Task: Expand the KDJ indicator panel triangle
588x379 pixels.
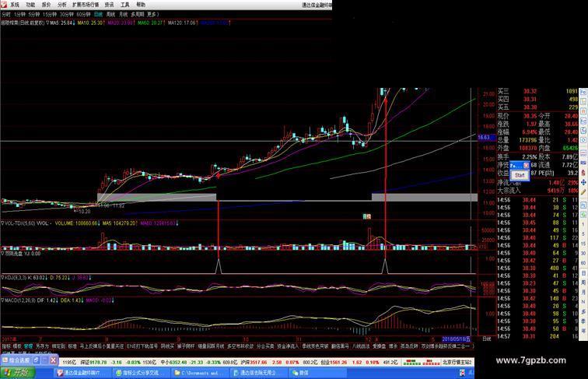Action: pos(2,278)
